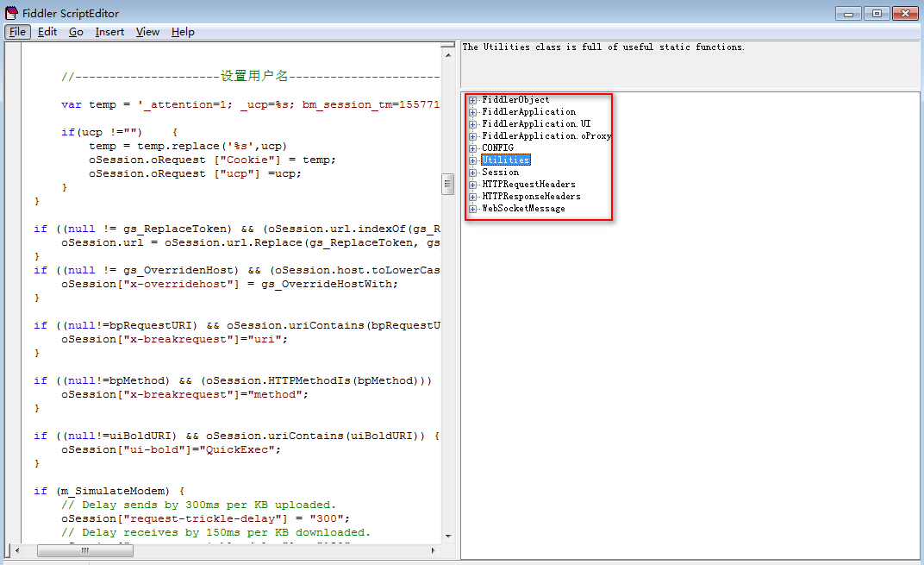Screen dimensions: 924x565
Task: Click the code editor scroll down arrow
Action: [x=448, y=536]
